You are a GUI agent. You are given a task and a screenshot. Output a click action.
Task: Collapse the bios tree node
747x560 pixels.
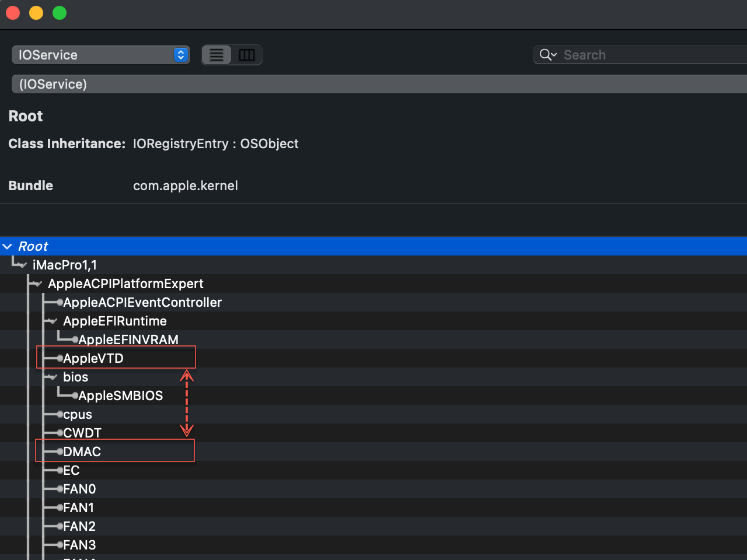point(53,377)
